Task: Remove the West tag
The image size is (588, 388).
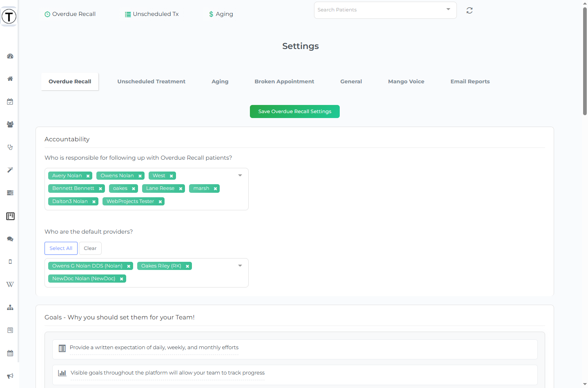Action: coord(171,176)
